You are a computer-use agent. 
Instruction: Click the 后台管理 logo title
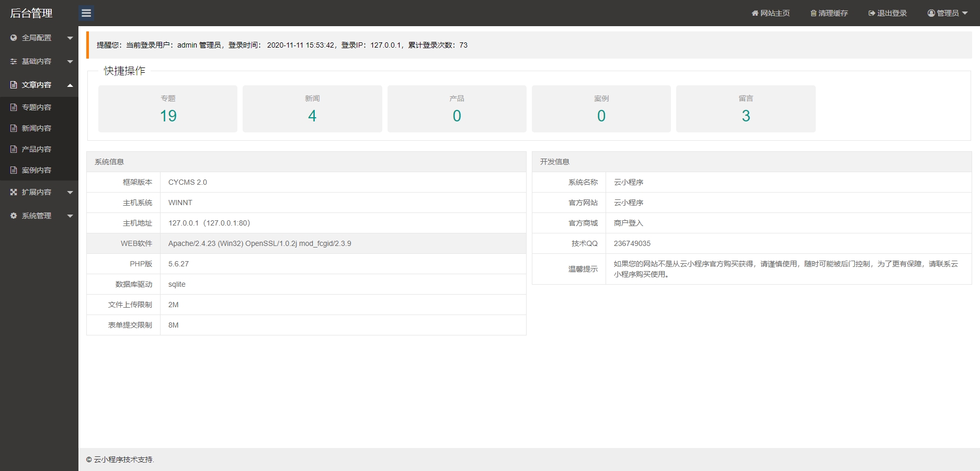coord(31,13)
